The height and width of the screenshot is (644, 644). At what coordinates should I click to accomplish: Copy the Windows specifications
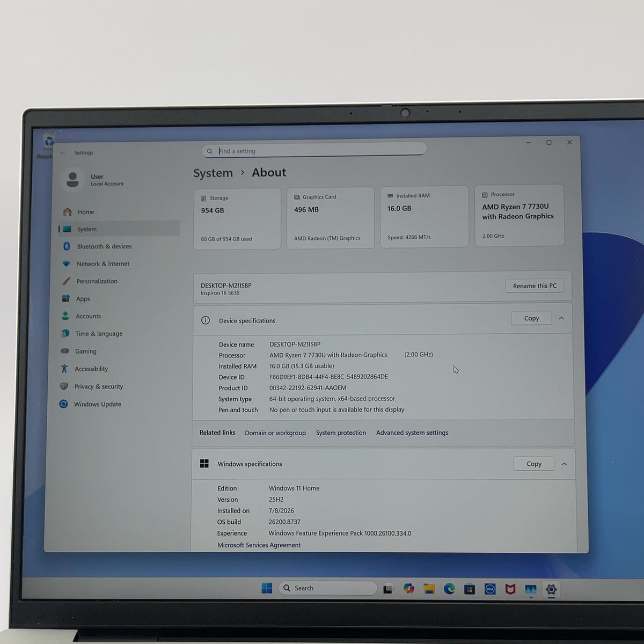point(534,464)
